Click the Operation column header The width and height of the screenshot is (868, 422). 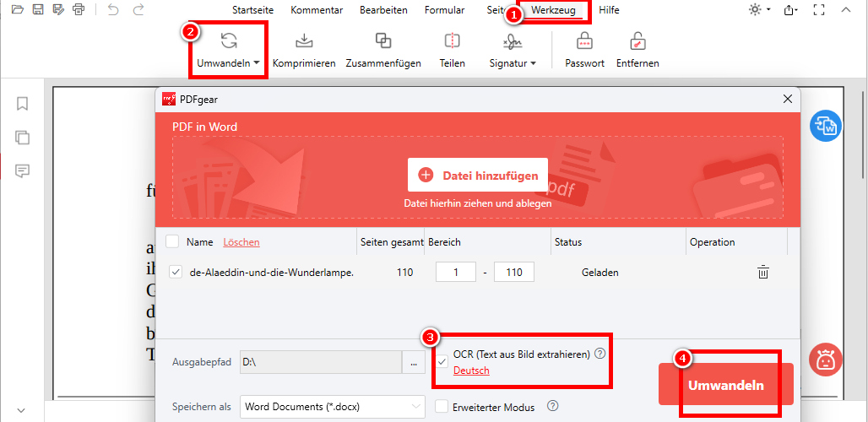coord(713,241)
